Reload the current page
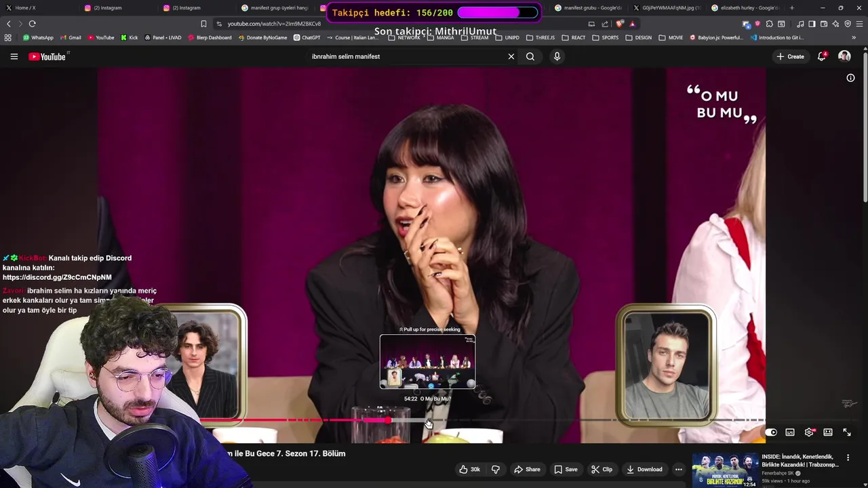This screenshot has height=488, width=868. [x=32, y=24]
